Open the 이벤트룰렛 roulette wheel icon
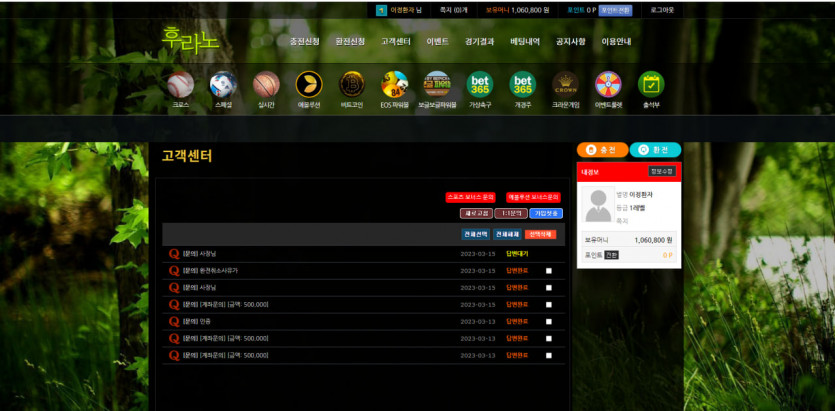 tap(608, 84)
